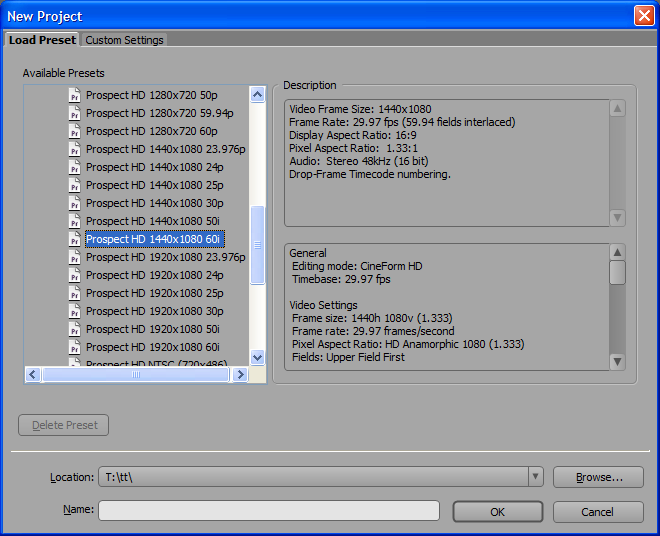Click preset file icon for 1440x1080 25p
Viewport: 660px width, 536px height.
(75, 185)
